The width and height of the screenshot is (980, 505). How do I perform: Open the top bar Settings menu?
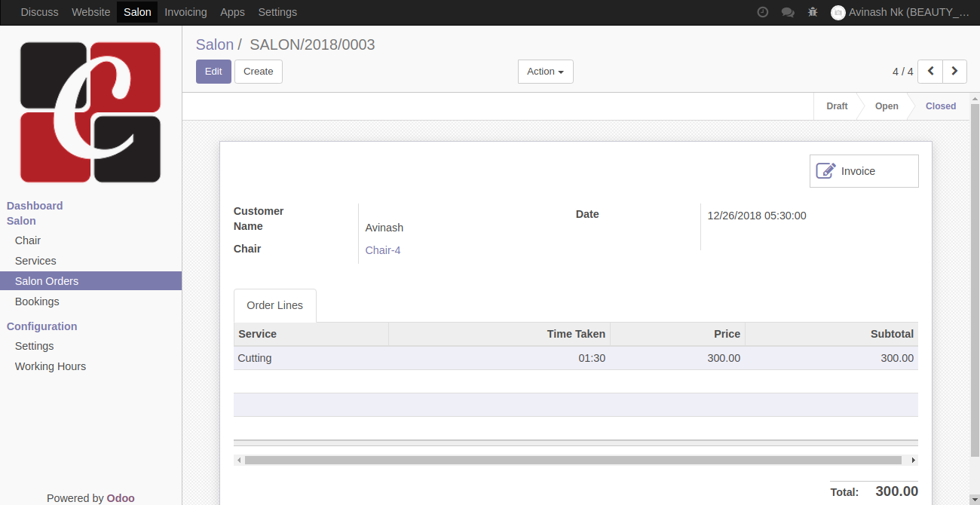tap(277, 12)
